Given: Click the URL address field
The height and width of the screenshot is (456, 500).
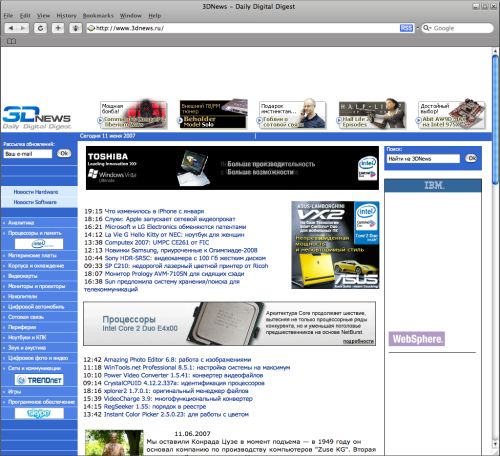Looking at the screenshot, I should [x=243, y=28].
